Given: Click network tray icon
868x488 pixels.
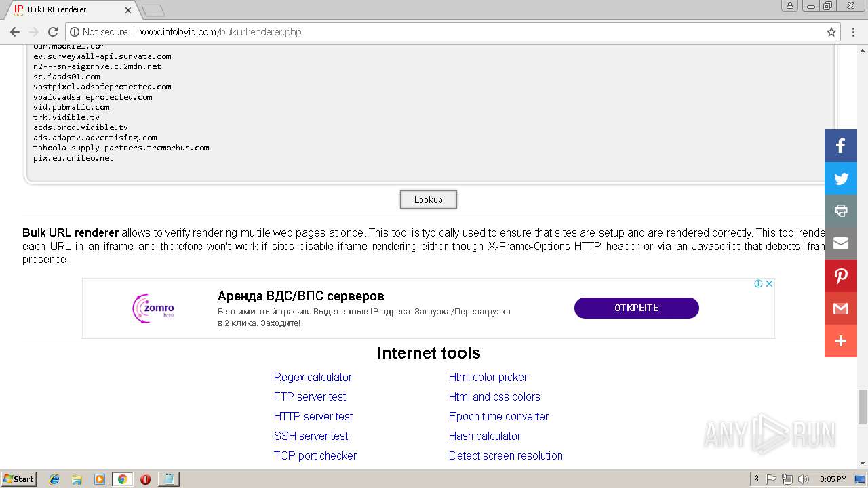Looking at the screenshot, I should pos(787,479).
